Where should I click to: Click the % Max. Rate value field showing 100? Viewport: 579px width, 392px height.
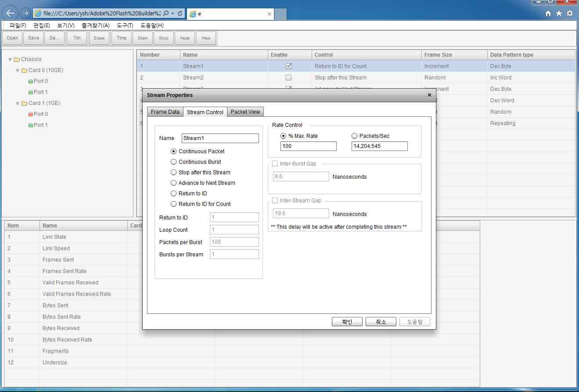(x=309, y=146)
